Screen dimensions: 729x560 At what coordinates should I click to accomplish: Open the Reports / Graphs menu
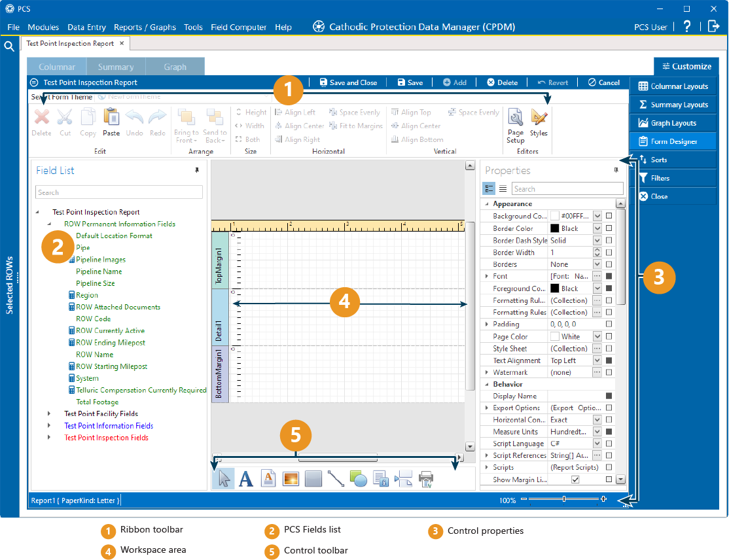pyautogui.click(x=145, y=27)
